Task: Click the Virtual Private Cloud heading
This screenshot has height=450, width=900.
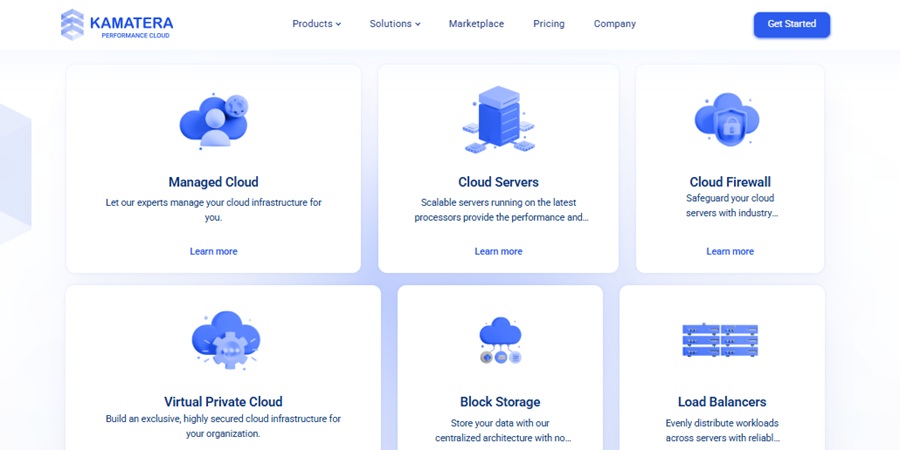Action: (223, 402)
